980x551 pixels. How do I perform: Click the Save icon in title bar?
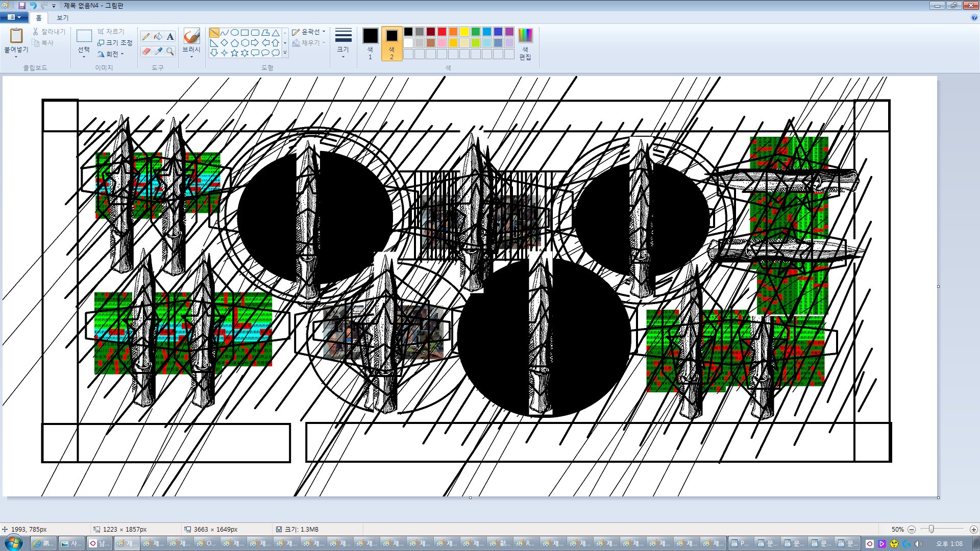tap(22, 6)
